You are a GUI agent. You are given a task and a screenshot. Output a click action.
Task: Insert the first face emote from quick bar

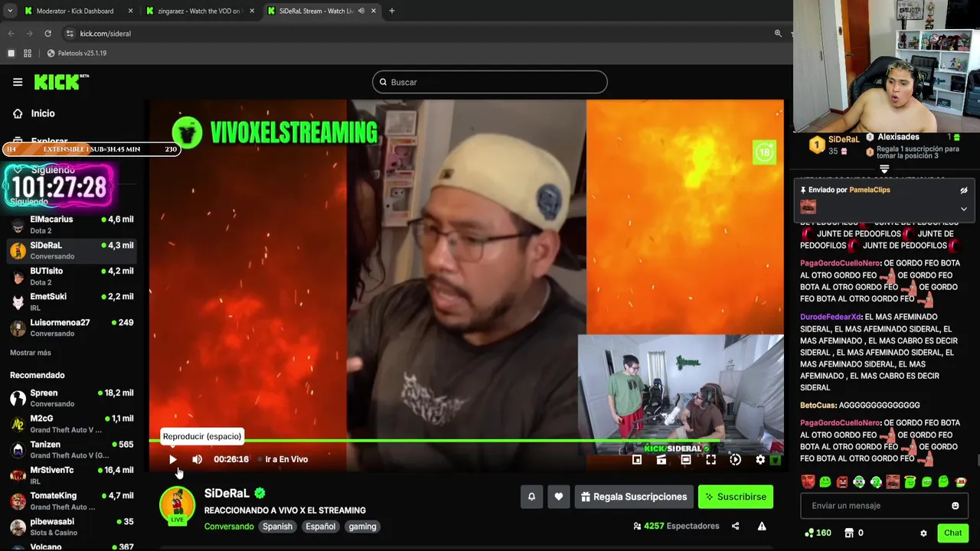[x=808, y=482]
